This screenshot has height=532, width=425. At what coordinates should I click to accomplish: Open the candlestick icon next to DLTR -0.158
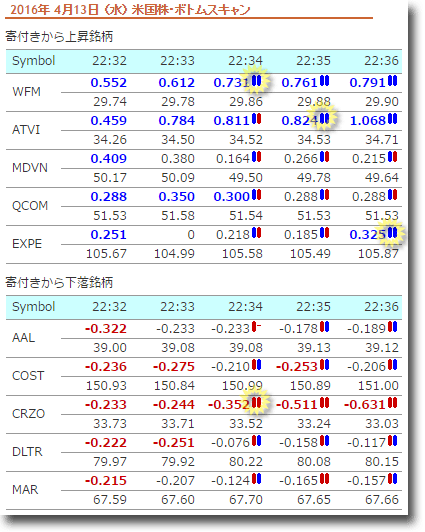coord(325,441)
